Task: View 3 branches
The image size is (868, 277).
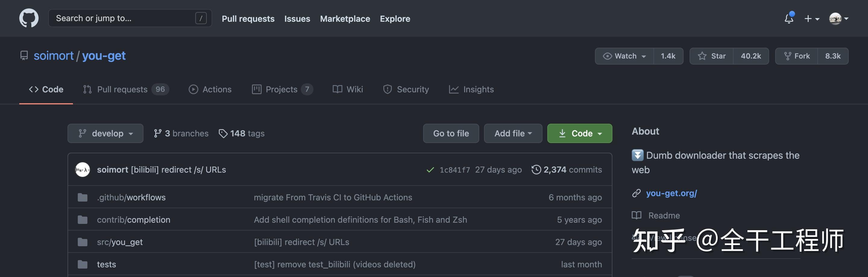Action: point(181,134)
